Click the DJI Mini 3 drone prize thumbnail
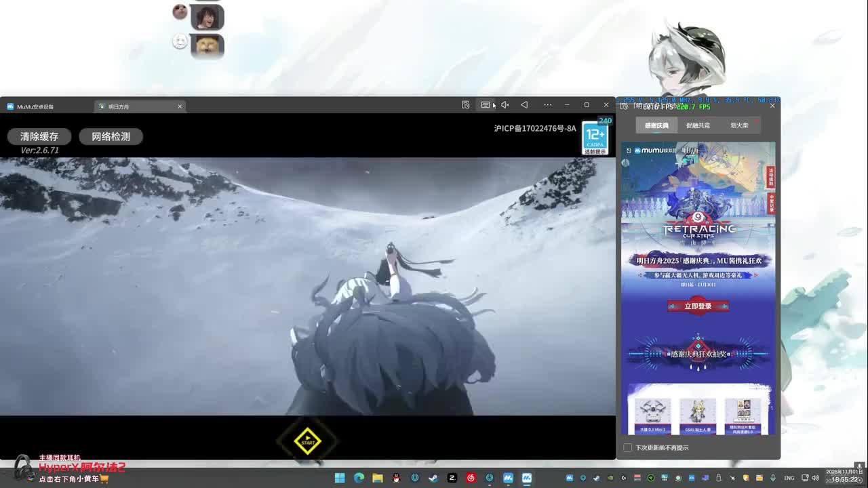The height and width of the screenshot is (488, 868). 653,416
